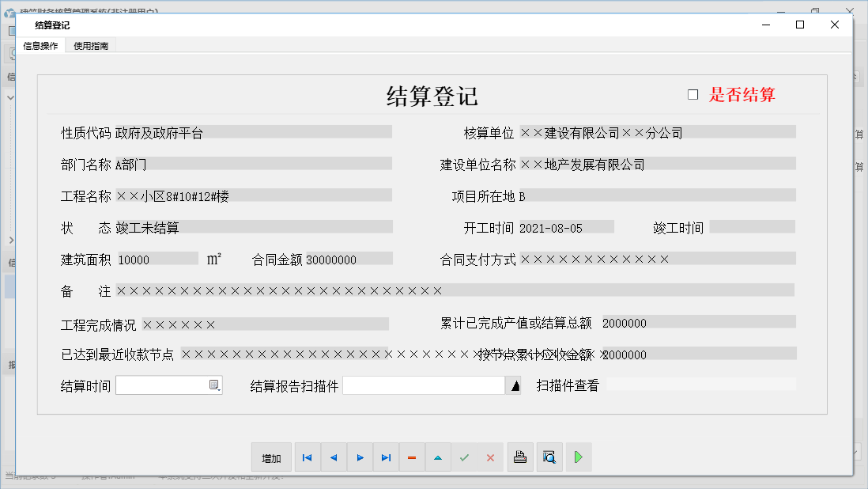Edit the current record

pos(438,457)
